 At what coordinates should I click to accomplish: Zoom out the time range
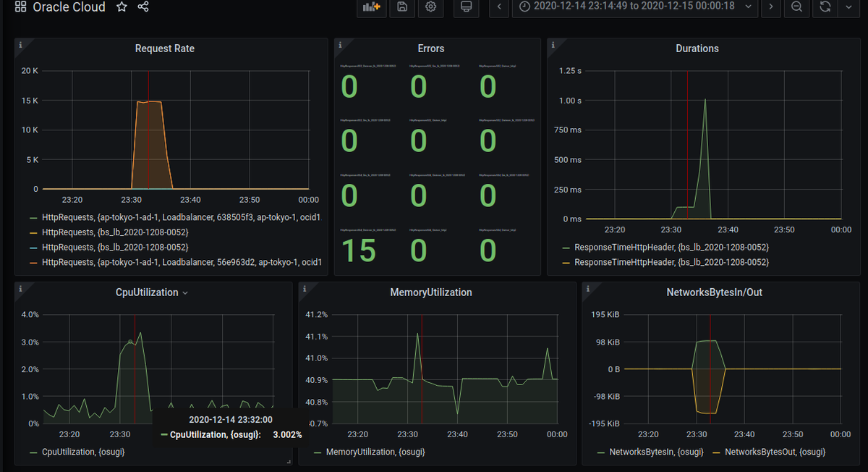tap(796, 7)
